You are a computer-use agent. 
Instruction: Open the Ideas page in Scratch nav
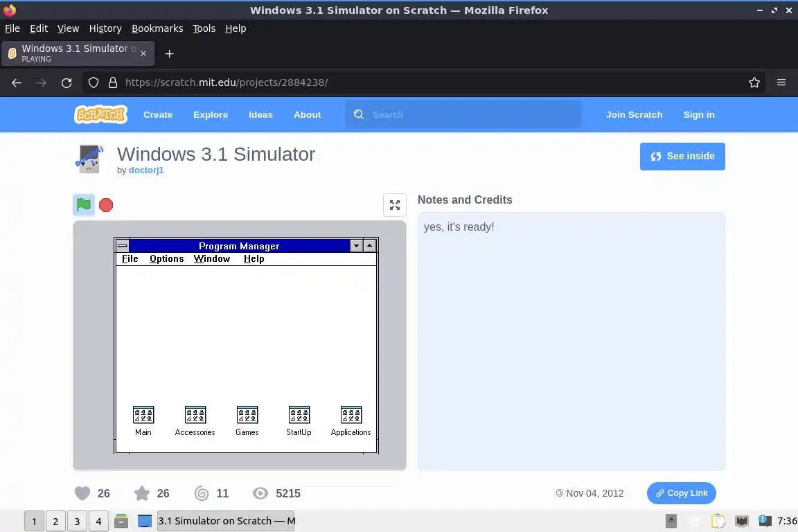[x=260, y=114]
